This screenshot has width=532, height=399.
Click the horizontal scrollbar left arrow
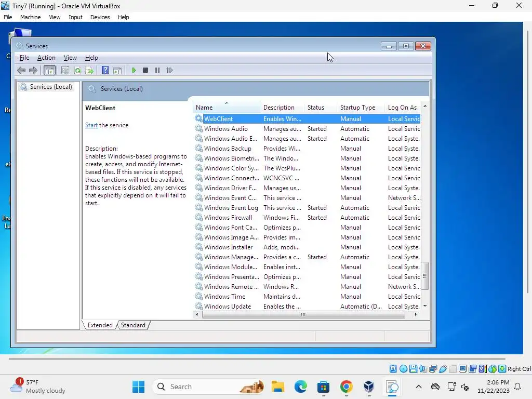[x=197, y=314]
